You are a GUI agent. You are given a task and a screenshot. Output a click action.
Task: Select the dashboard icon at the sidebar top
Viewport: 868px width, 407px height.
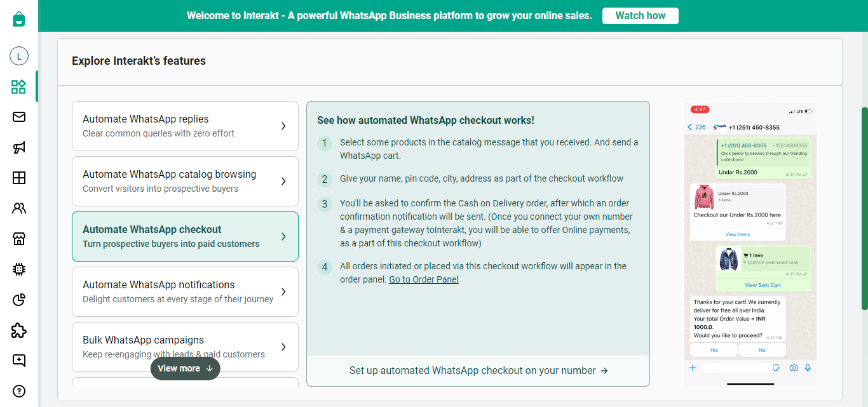(18, 86)
